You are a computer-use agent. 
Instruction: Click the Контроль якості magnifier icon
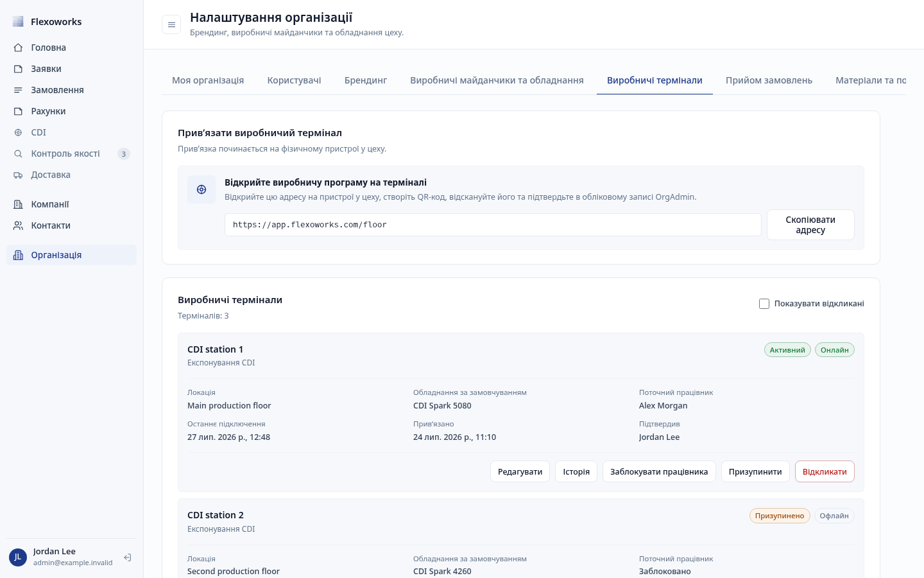point(18,153)
